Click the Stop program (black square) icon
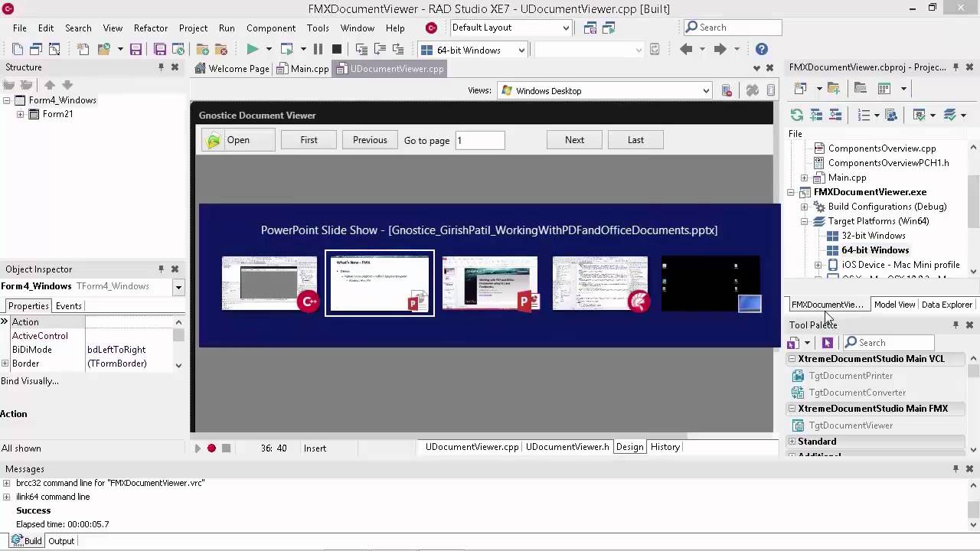This screenshot has height=551, width=980. (336, 49)
